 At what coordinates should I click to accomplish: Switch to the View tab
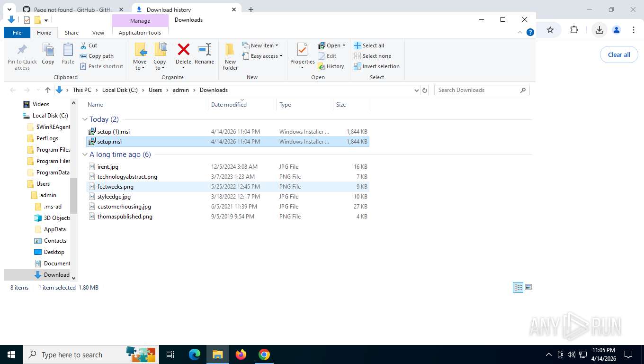pyautogui.click(x=98, y=33)
